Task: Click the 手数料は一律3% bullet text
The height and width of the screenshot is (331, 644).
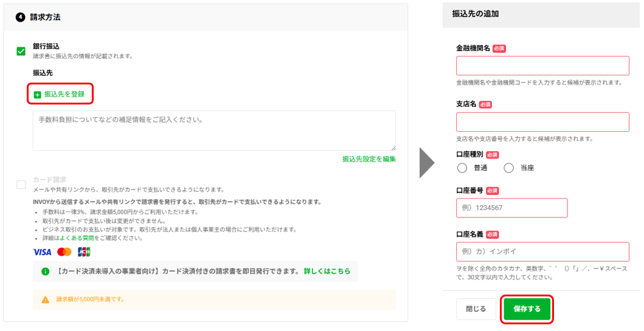Action: tap(120, 212)
